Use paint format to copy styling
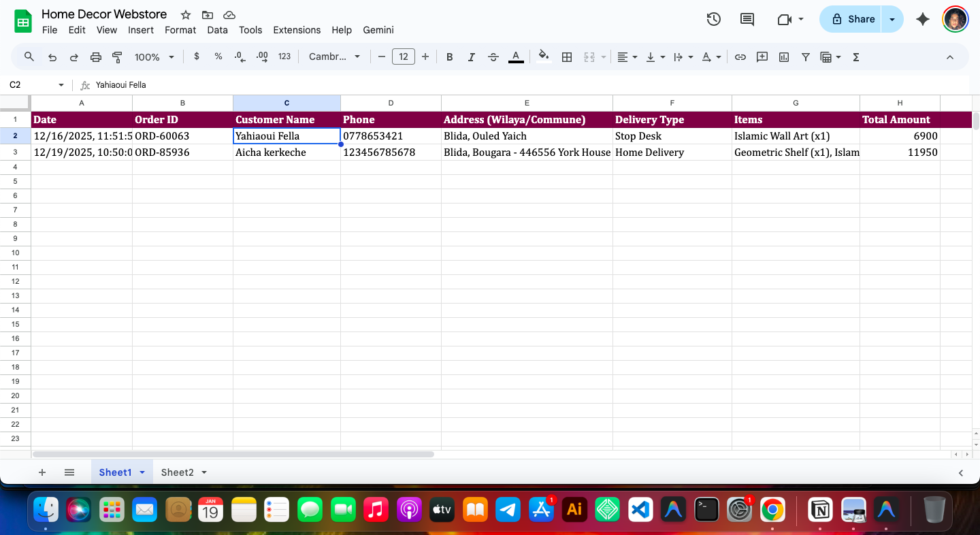 point(117,56)
